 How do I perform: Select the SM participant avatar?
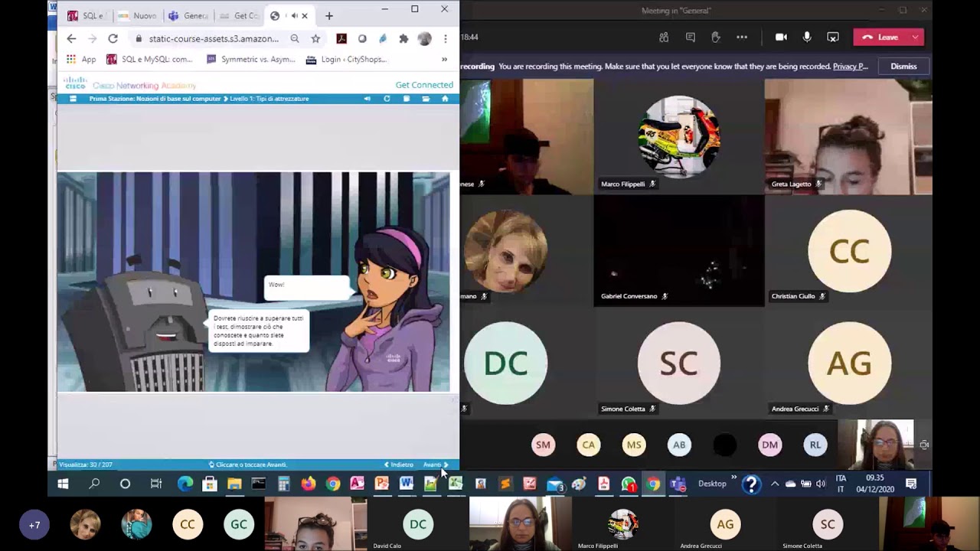543,445
